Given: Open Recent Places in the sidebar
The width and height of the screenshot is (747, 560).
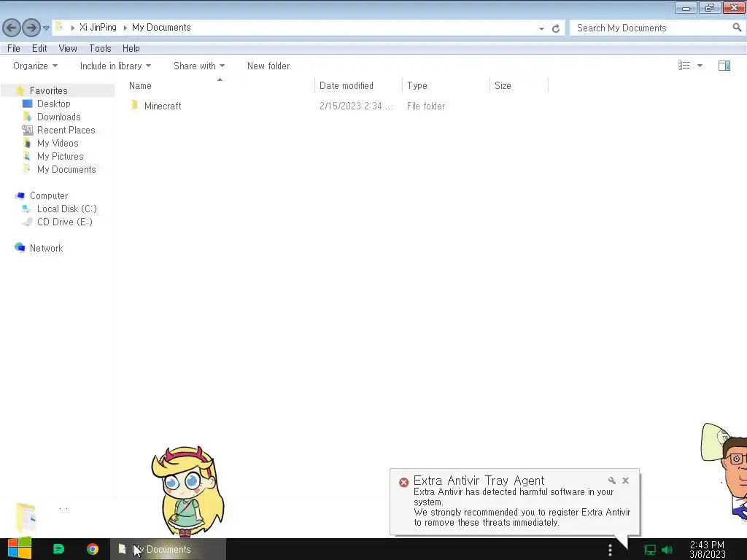Looking at the screenshot, I should pyautogui.click(x=66, y=130).
